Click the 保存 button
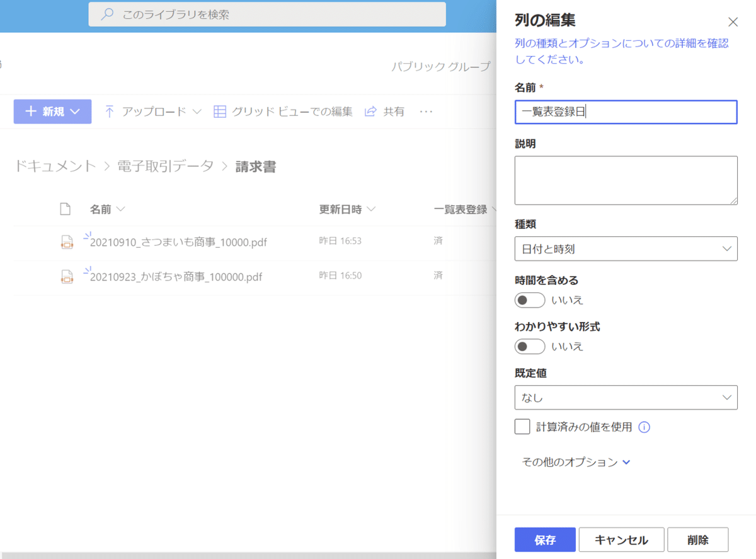Screen dimensions: 756x559 544,539
